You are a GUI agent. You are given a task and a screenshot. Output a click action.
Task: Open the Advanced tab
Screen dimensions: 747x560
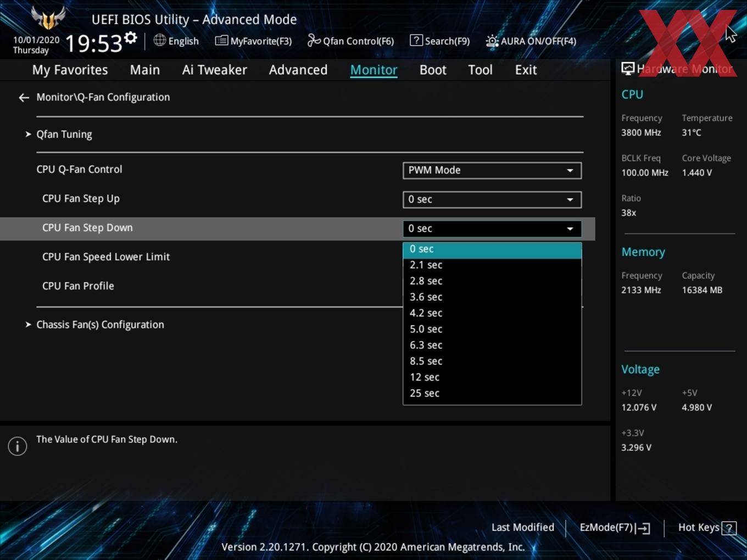[x=298, y=70]
